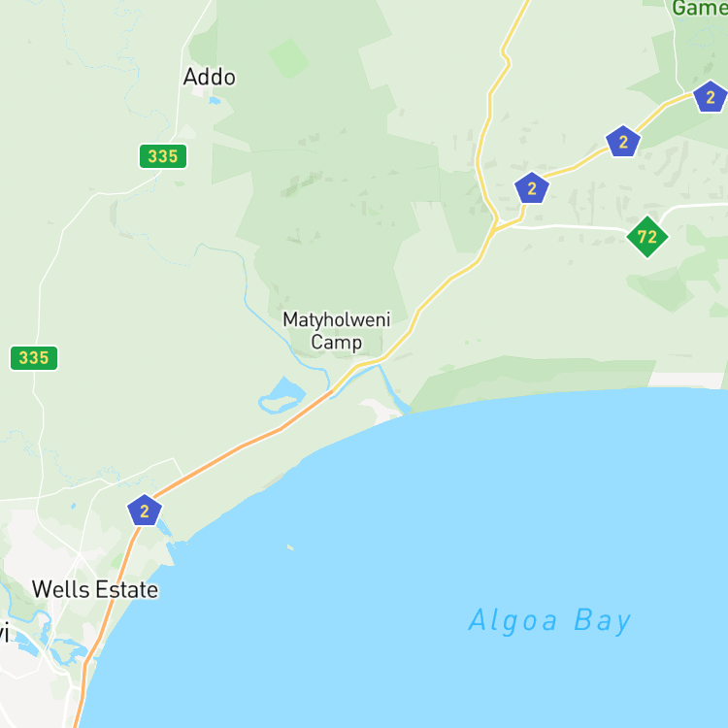Click the orange highway segment toward Matyholweni
The image size is (728, 728).
[x=242, y=447]
